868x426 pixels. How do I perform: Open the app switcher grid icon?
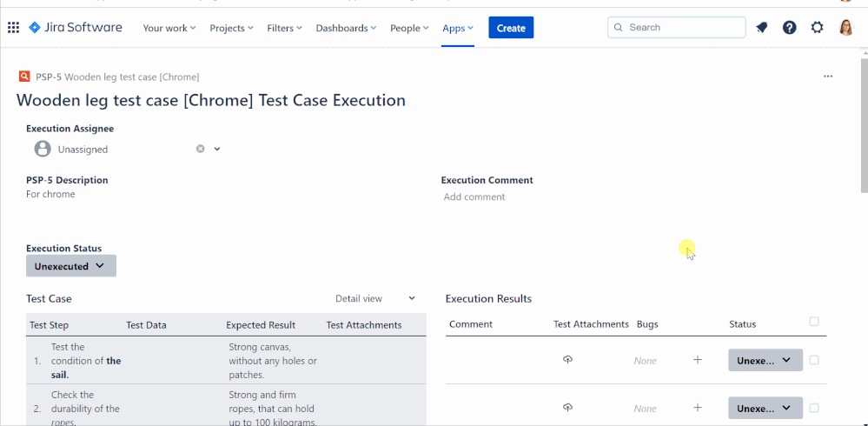pyautogui.click(x=13, y=28)
